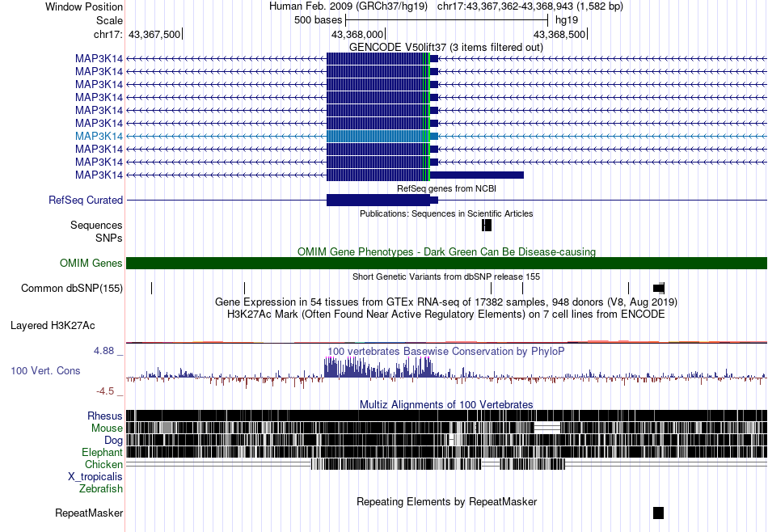This screenshot has width=768, height=532.
Task: Click the Layered H3K27Ac track label
Action: (53, 325)
